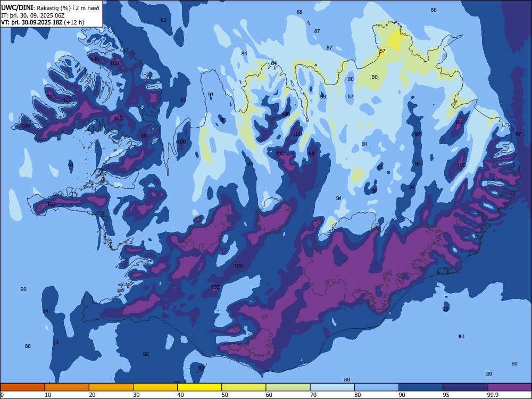532x399 pixels.
Task: Select the 80–90 light blue legend segment
Action: coord(377,387)
